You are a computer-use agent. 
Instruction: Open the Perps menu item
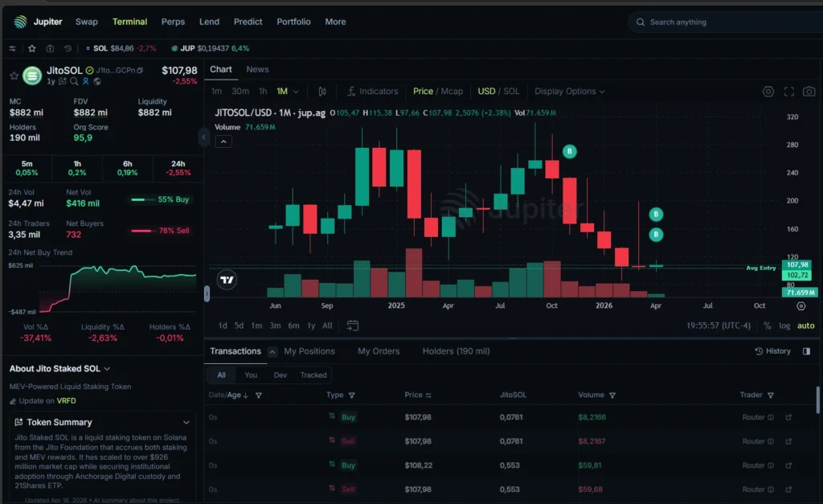pyautogui.click(x=173, y=22)
